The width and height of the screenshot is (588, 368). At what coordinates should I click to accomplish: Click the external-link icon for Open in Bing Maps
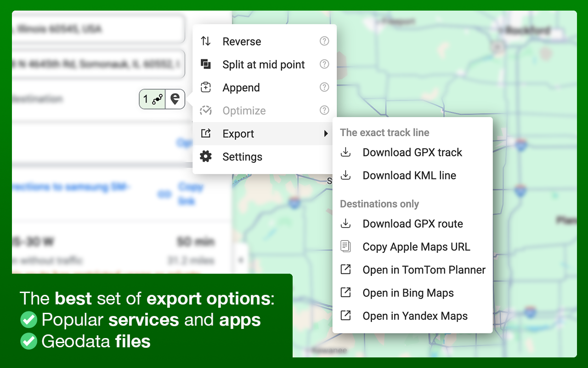345,293
